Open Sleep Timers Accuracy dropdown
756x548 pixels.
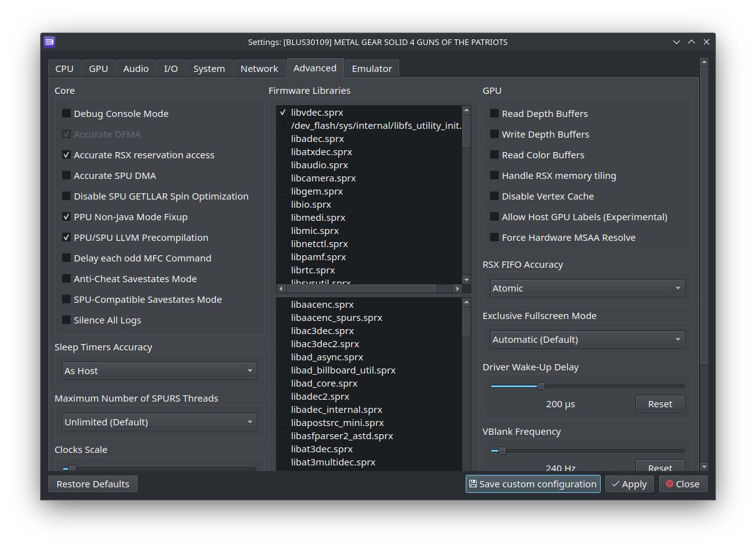click(160, 370)
